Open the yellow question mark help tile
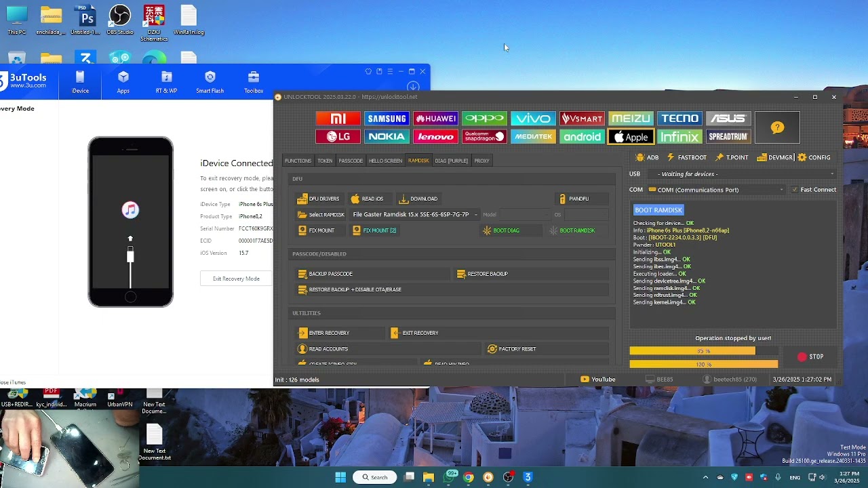This screenshot has width=868, height=488. pos(777,127)
